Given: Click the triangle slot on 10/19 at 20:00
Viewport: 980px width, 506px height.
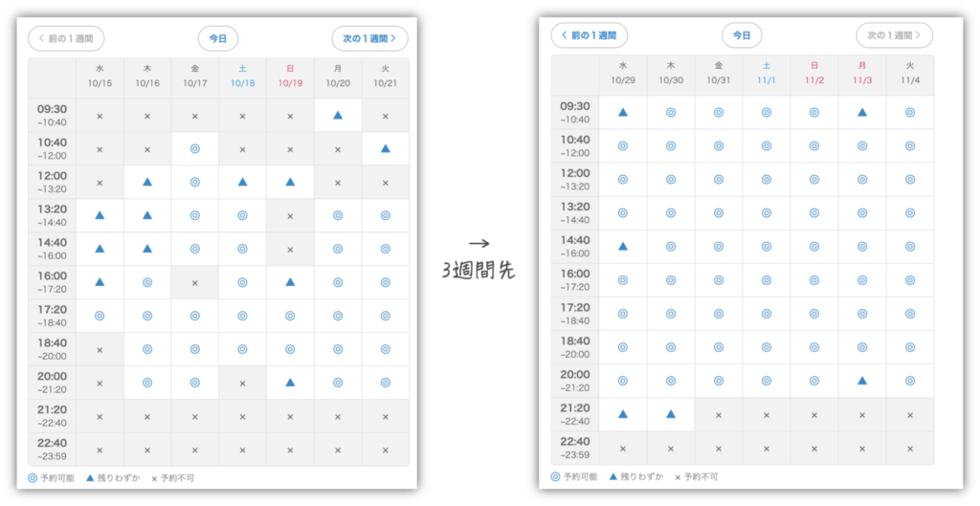Looking at the screenshot, I should pos(290,383).
